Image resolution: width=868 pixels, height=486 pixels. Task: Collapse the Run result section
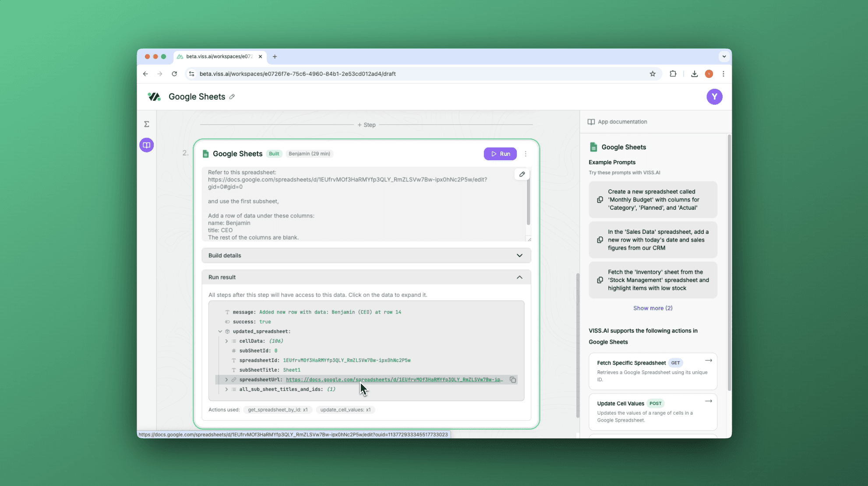366,277
